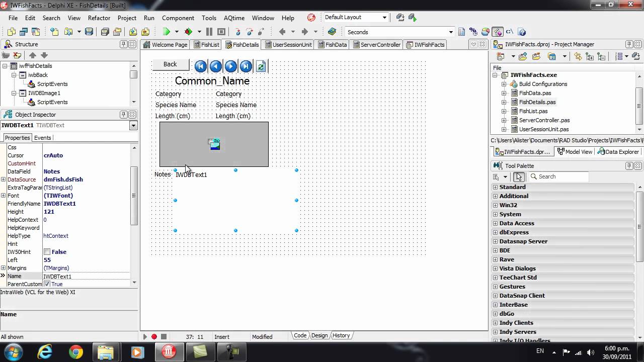The width and height of the screenshot is (644, 362).
Task: Click the Move Up arrow in Structure panel
Action: coord(33,55)
